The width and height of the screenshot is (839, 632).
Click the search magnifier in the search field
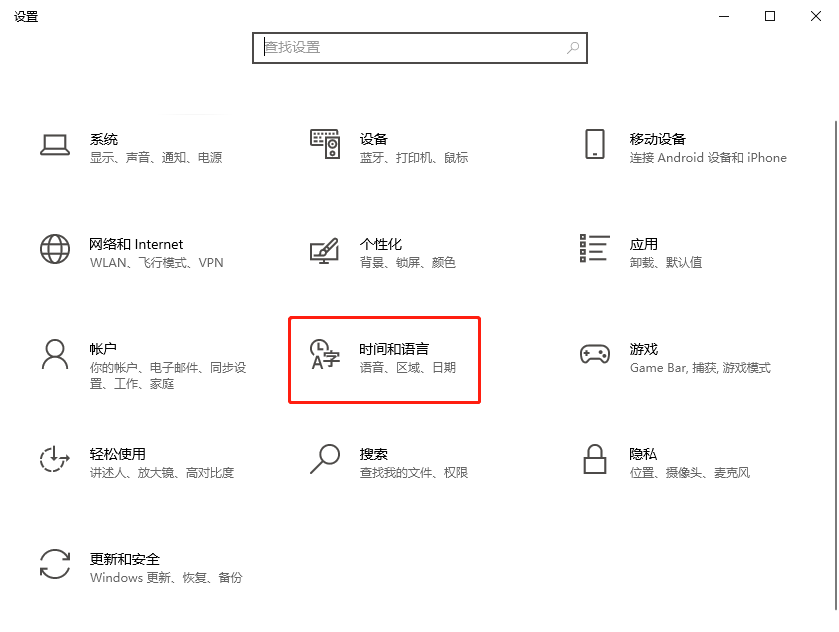[x=571, y=48]
